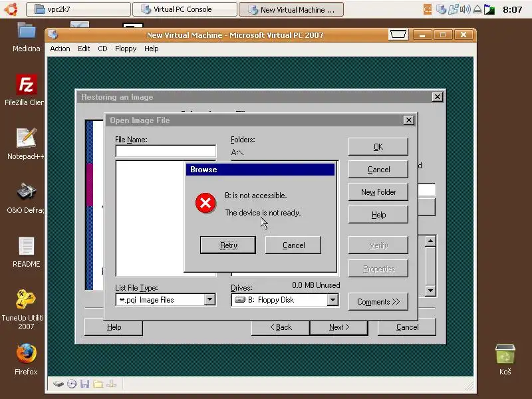The width and height of the screenshot is (532, 399).
Task: Select the TuneUp Utilities 2007 icon
Action: 25,309
